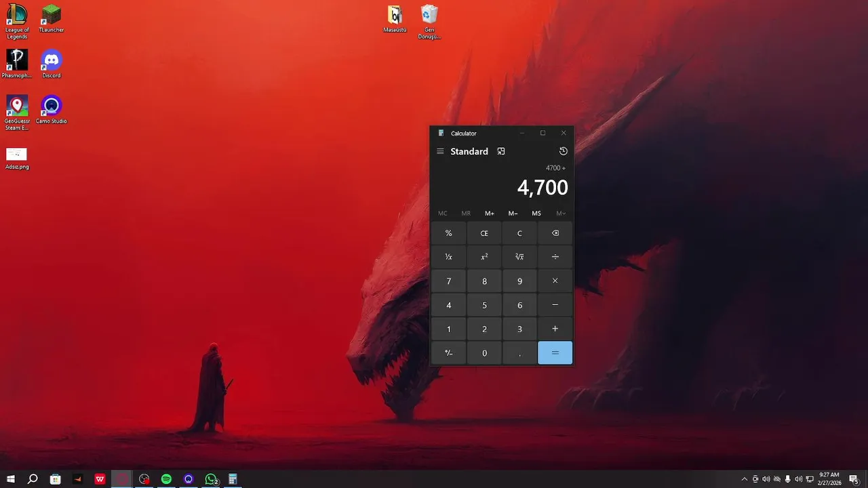This screenshot has height=488, width=868.
Task: Open Camo from the taskbar
Action: pyautogui.click(x=189, y=479)
